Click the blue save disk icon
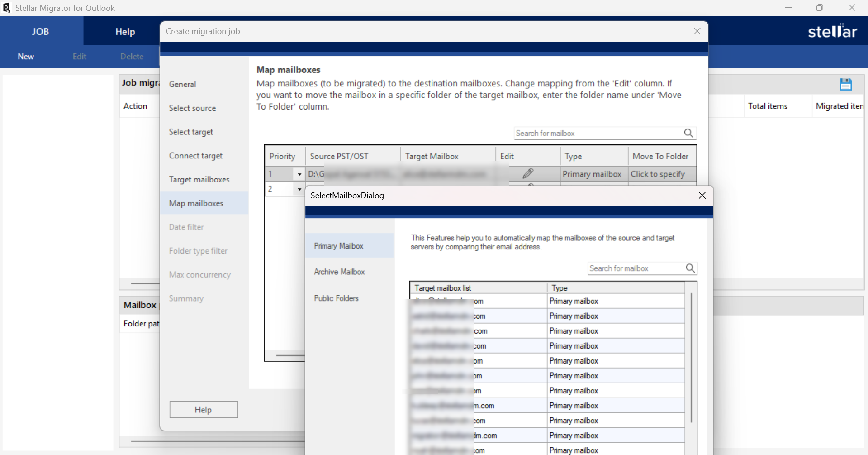The height and width of the screenshot is (455, 868). tap(845, 84)
